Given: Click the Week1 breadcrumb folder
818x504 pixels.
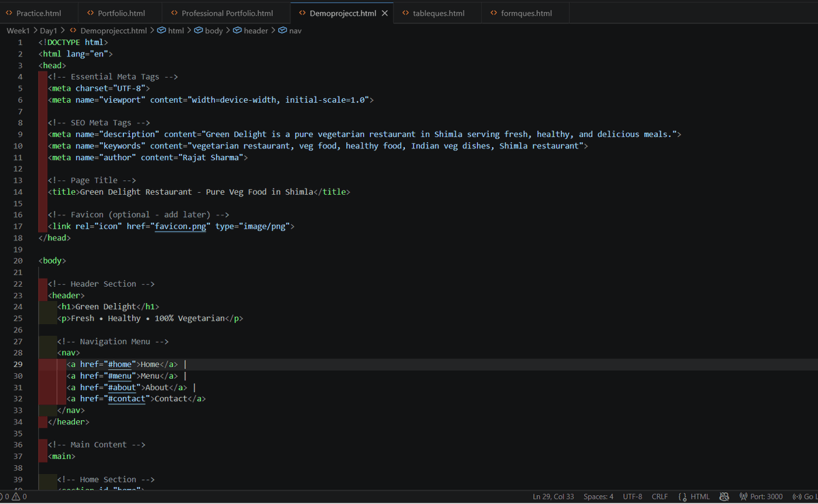Looking at the screenshot, I should 18,31.
